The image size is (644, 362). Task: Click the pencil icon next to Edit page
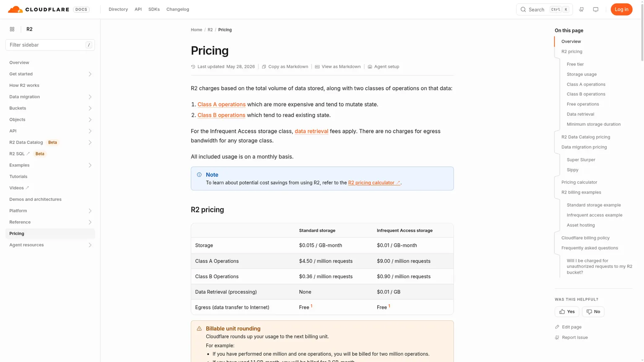pos(557,327)
